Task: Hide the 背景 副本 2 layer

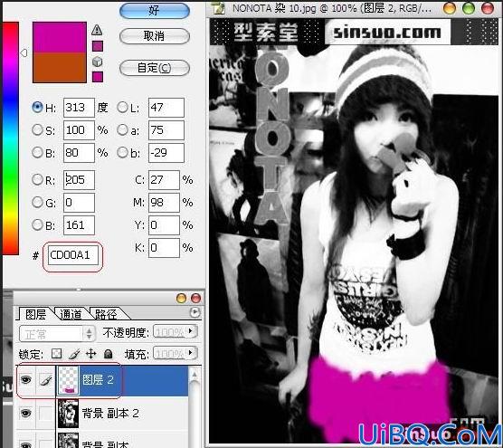Action: 26,413
